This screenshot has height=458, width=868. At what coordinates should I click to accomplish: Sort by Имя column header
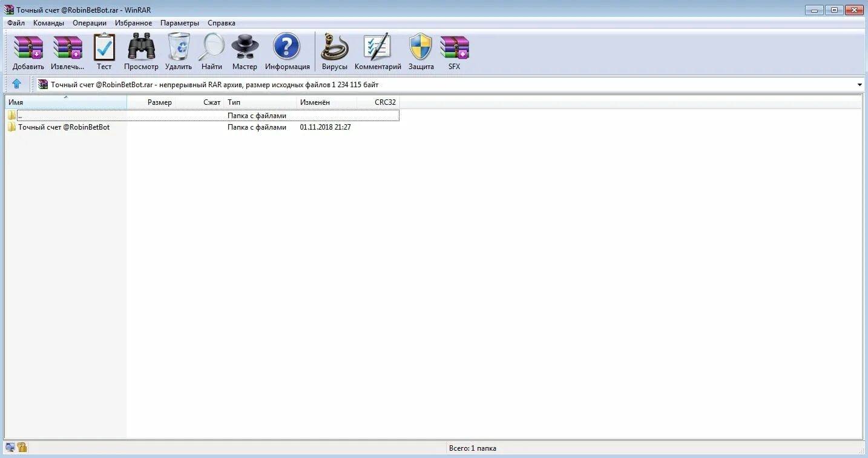coord(66,102)
